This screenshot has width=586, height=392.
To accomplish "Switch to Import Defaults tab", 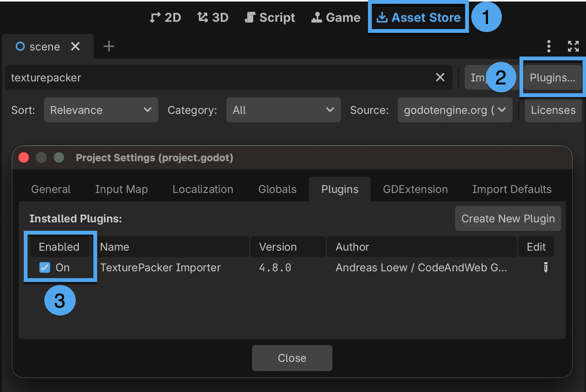I will click(x=512, y=189).
